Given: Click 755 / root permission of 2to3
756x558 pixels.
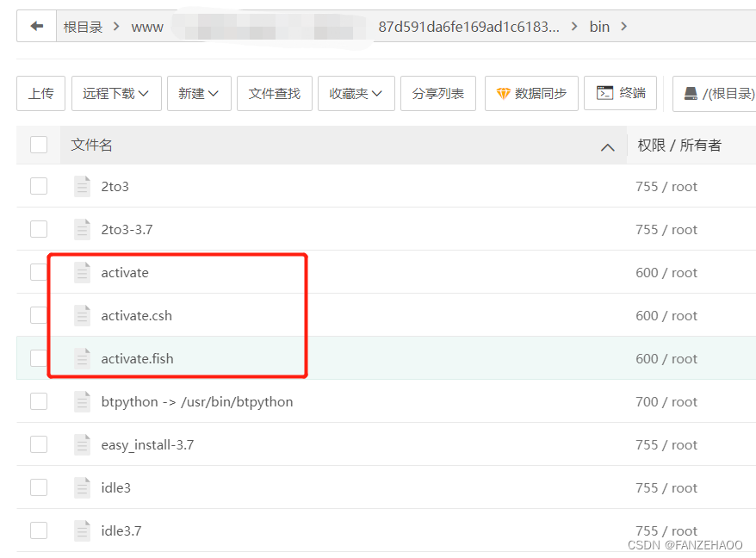Looking at the screenshot, I should tap(666, 187).
